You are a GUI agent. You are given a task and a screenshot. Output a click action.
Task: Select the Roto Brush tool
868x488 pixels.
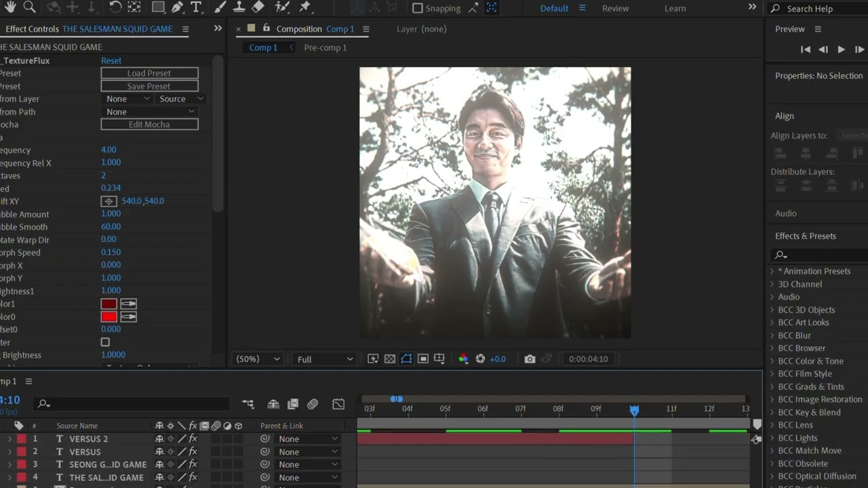pyautogui.click(x=282, y=7)
